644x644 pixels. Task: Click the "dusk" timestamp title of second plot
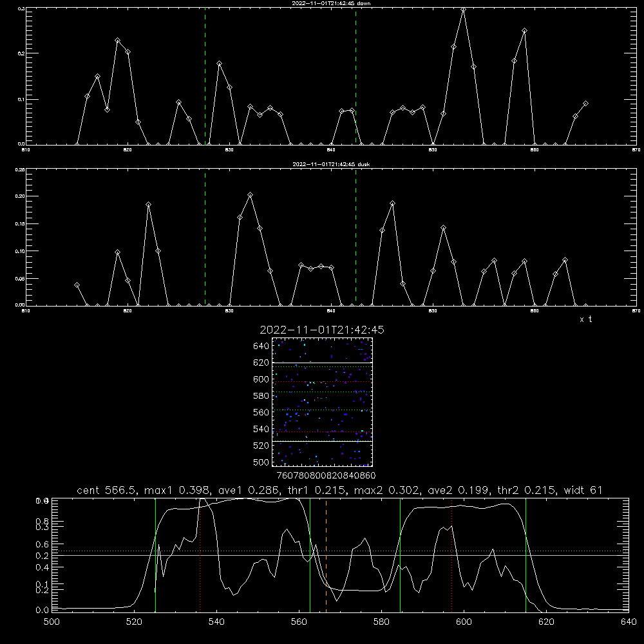(x=332, y=164)
